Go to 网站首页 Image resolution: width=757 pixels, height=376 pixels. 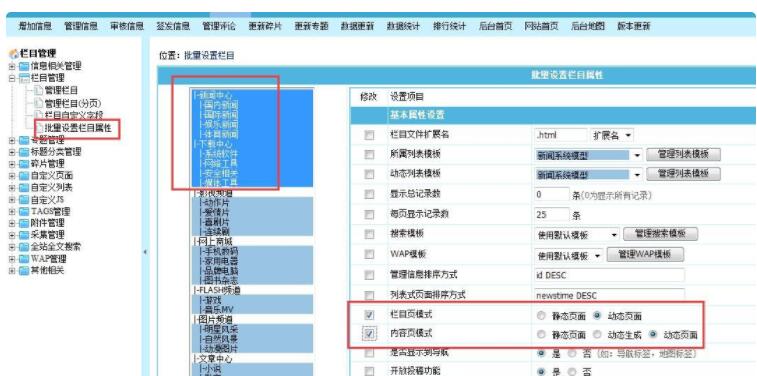coord(541,27)
